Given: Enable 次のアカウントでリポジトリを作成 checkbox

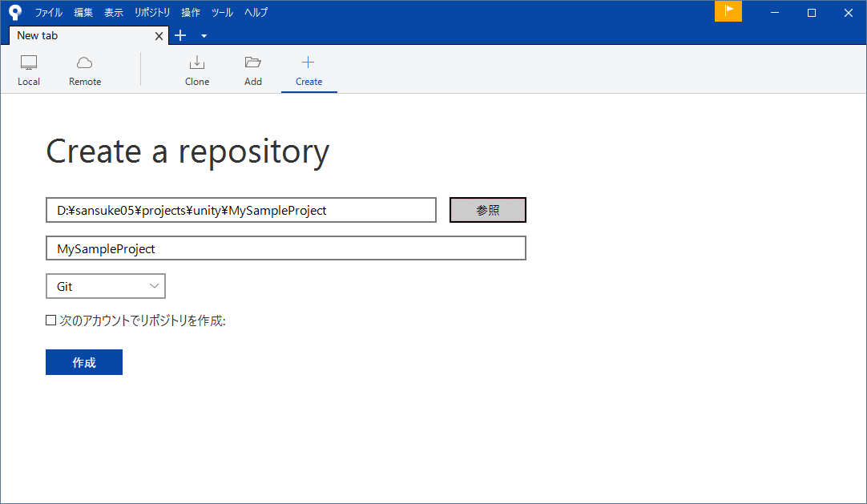Looking at the screenshot, I should pos(51,321).
